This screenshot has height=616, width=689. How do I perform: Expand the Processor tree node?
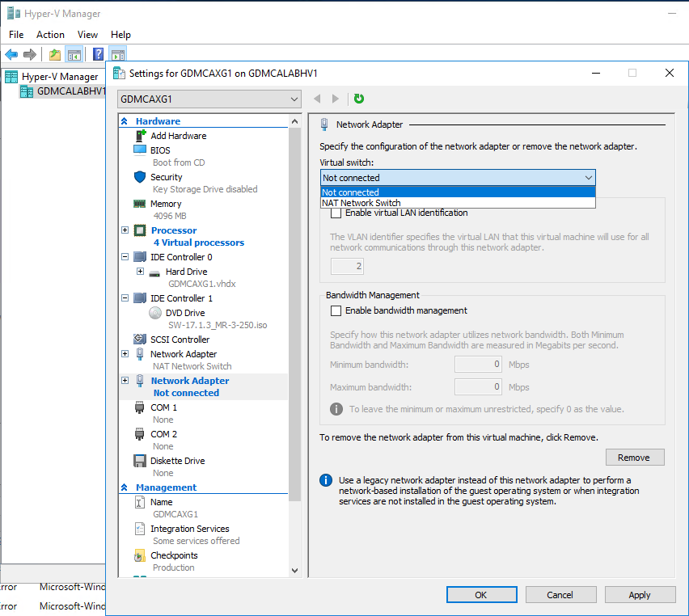click(125, 230)
